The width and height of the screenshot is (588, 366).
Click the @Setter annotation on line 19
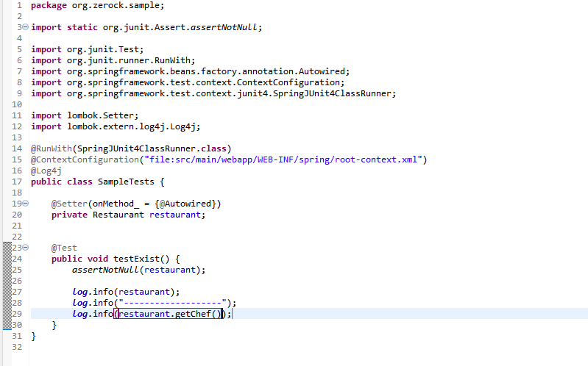69,204
